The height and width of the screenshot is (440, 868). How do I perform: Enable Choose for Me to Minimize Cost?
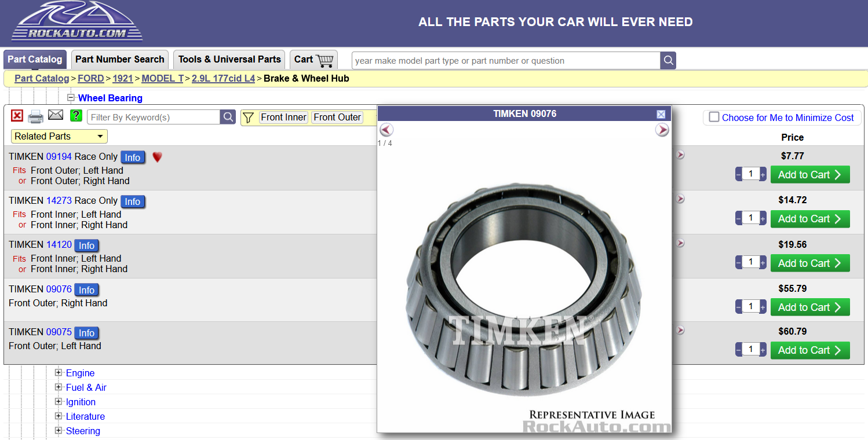[x=714, y=117]
